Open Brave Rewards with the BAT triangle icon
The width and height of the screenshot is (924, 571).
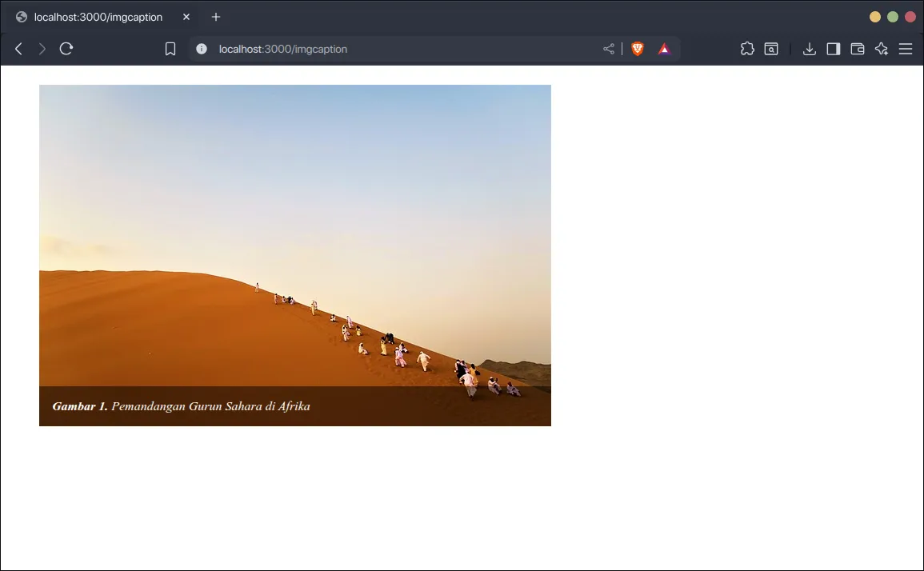tap(663, 48)
